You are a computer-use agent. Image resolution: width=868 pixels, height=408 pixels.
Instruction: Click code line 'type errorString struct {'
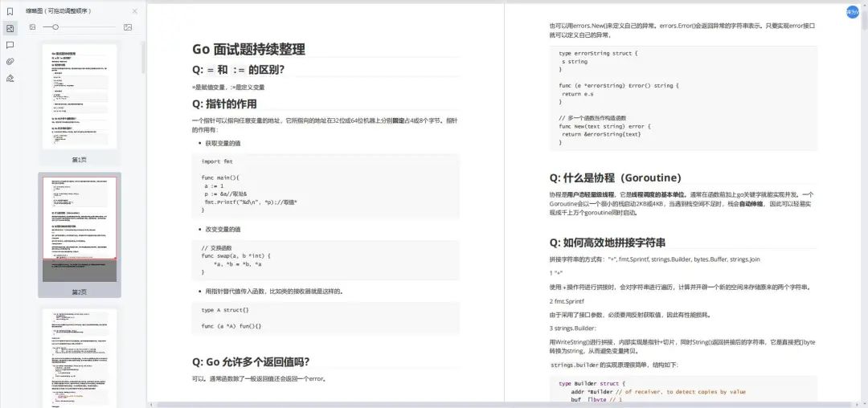pos(599,54)
